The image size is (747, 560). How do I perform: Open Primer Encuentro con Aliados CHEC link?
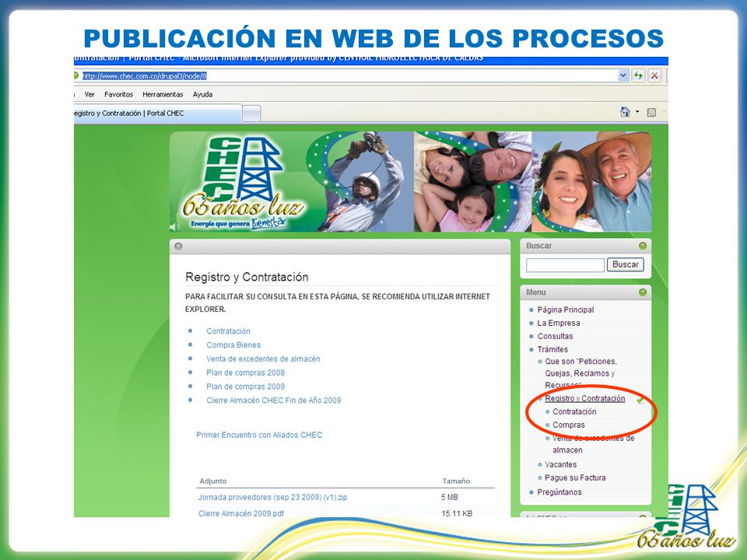tap(259, 435)
